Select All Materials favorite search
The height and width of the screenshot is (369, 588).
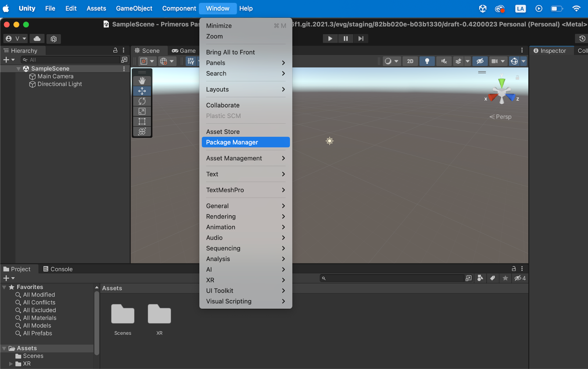tap(36, 318)
